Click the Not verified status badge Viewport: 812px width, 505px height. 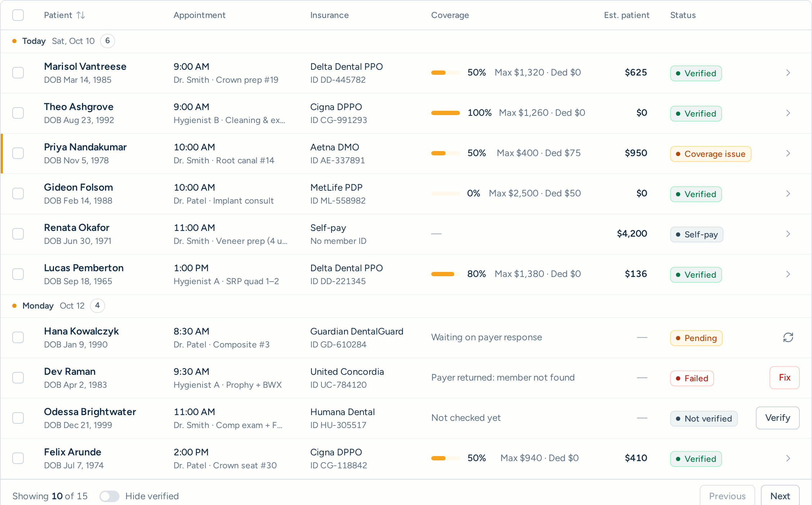pos(704,419)
